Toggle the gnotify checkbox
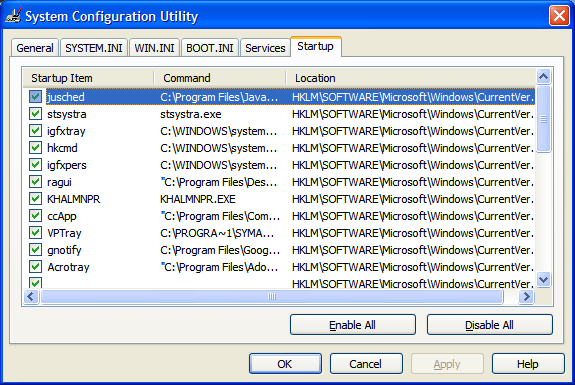The width and height of the screenshot is (575, 385). coord(35,250)
